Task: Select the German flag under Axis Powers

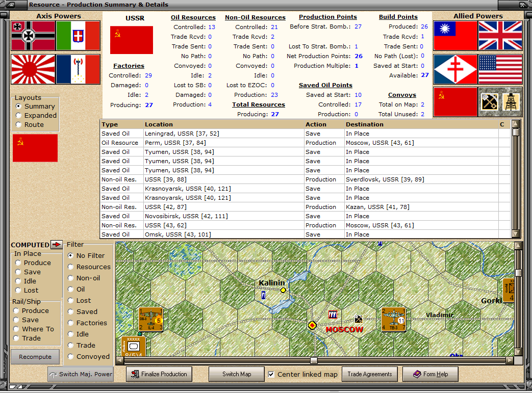Action: pyautogui.click(x=33, y=36)
